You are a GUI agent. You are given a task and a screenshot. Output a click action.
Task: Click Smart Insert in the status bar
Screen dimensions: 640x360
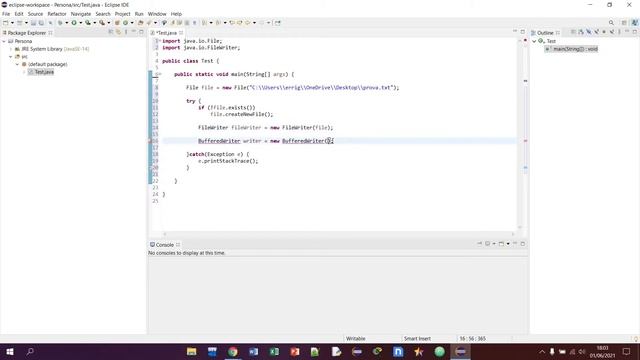tap(417, 338)
